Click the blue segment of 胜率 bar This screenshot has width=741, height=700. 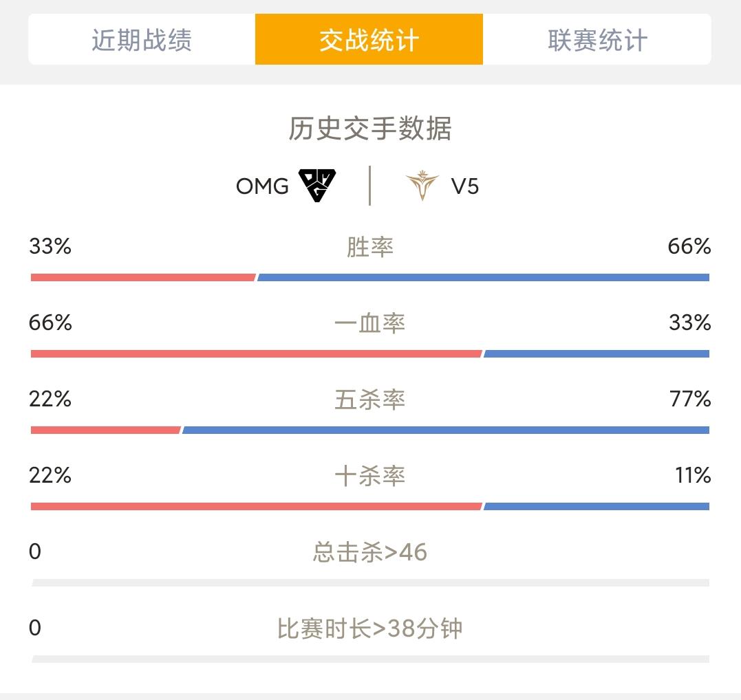[484, 277]
